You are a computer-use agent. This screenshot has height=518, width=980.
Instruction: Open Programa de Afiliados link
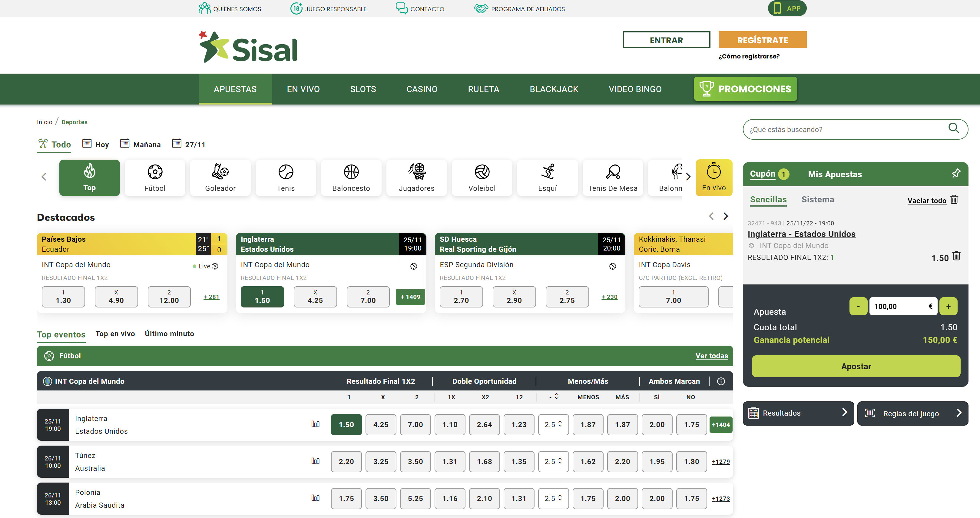[x=519, y=8]
